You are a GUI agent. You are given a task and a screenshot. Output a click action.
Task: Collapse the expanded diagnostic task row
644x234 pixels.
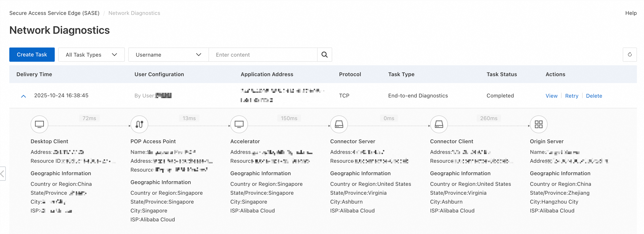tap(23, 96)
